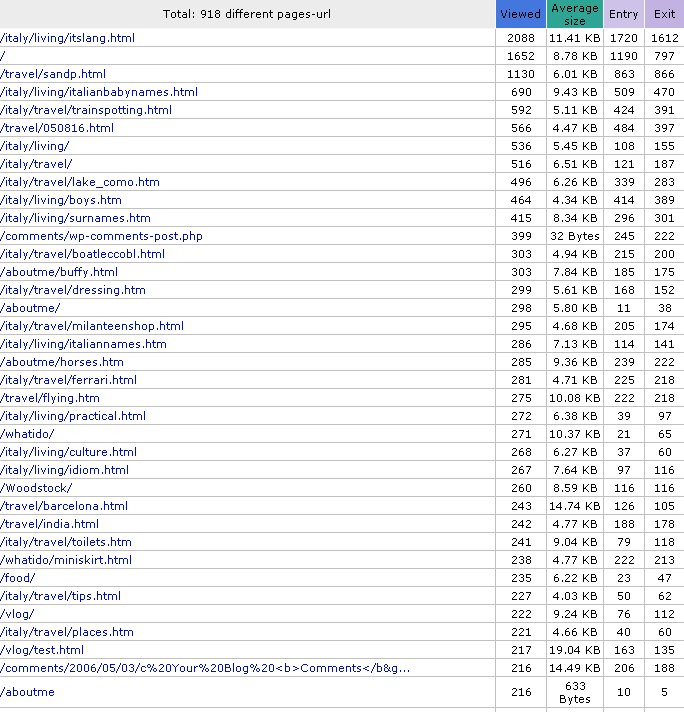Screen dimensions: 684x712
Task: Open the /italy/travel/tips.html link
Action: pyautogui.click(x=61, y=597)
